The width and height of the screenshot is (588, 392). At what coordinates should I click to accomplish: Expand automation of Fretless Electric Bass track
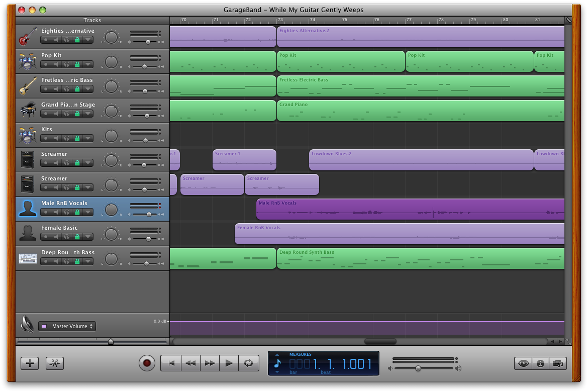88,89
